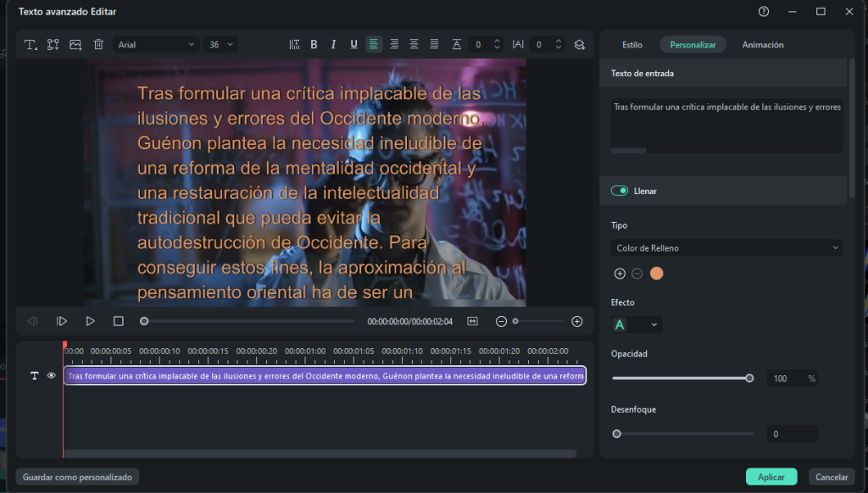The width and height of the screenshot is (868, 493).
Task: Click the layer arrangement icon
Action: tap(580, 44)
